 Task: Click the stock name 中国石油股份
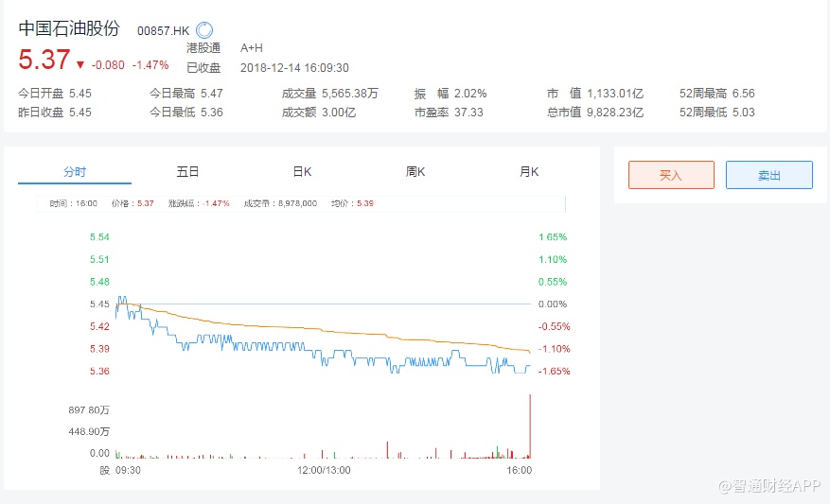(69, 28)
